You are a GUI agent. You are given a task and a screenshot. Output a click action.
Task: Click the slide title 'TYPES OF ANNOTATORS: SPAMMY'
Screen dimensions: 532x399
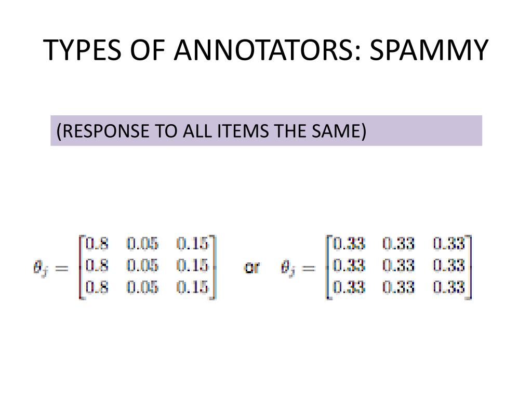pyautogui.click(x=265, y=49)
